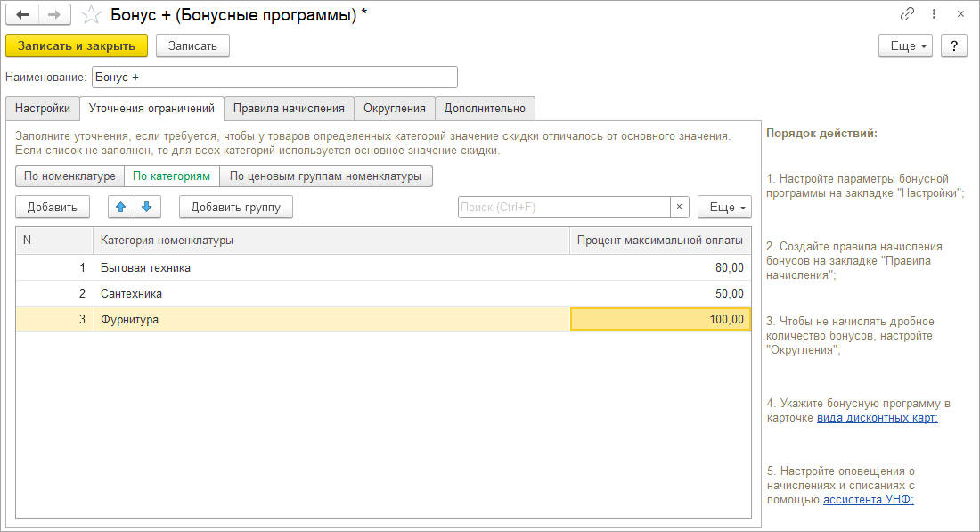
Task: Open the Правила начисления tab
Action: click(x=289, y=109)
